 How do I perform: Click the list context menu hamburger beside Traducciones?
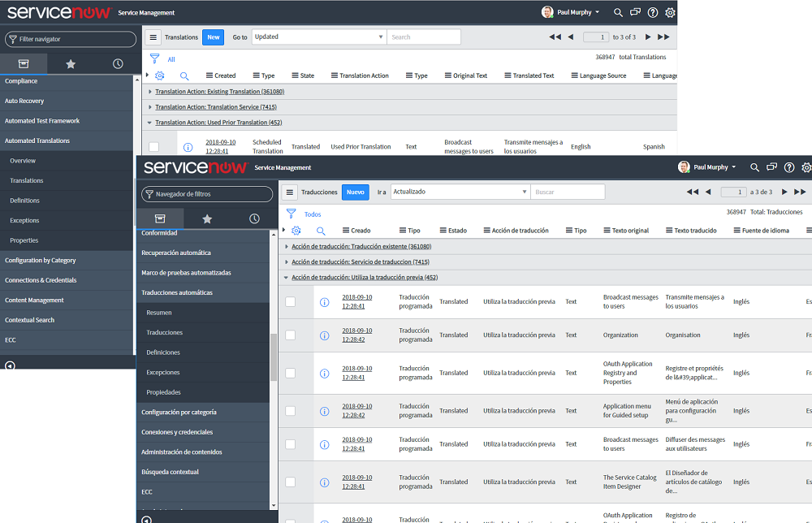pos(289,192)
